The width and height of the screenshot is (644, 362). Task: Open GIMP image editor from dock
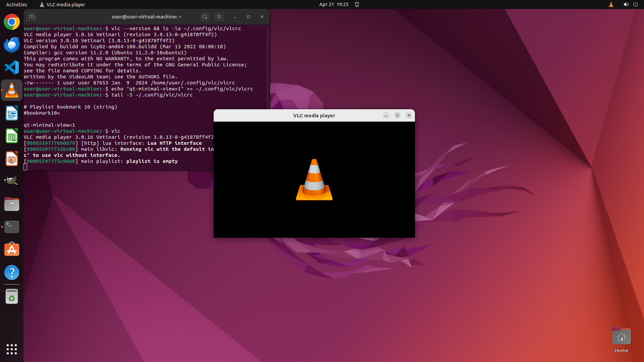tap(12, 181)
